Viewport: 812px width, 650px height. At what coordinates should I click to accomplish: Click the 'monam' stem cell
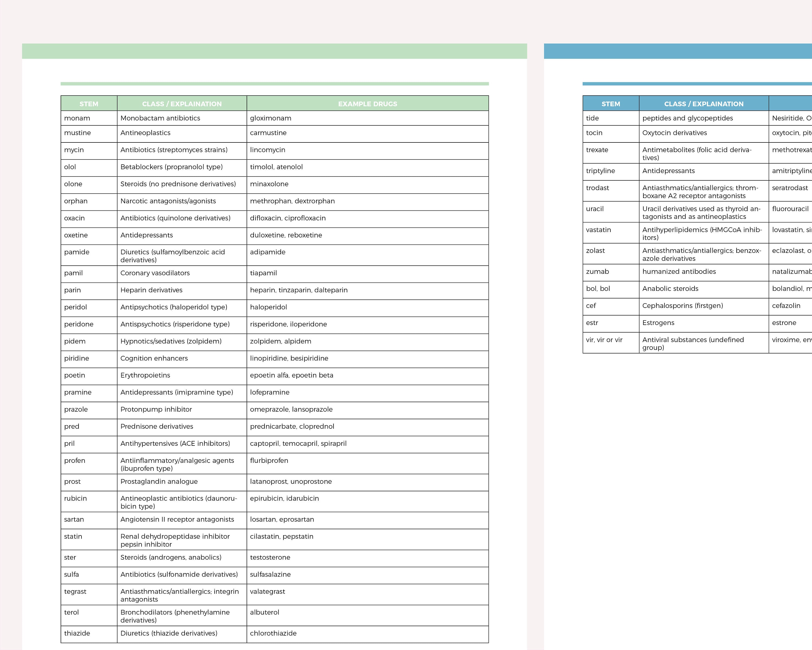pos(89,118)
